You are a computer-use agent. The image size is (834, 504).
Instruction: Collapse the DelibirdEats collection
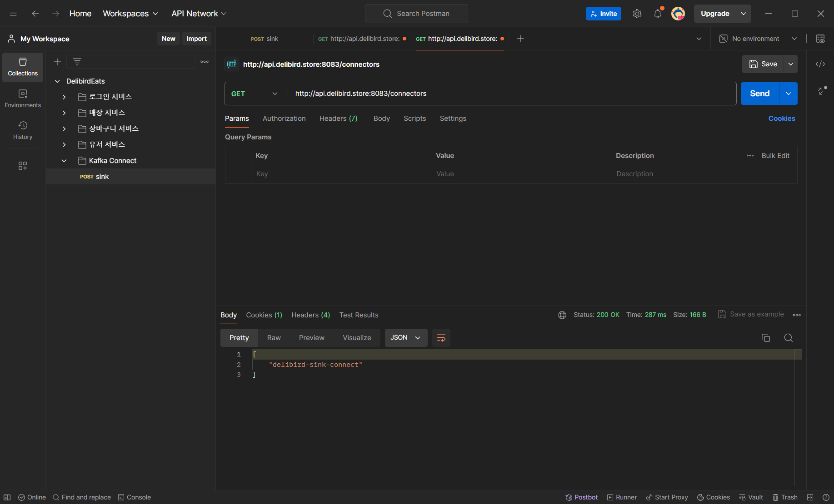pos(57,81)
